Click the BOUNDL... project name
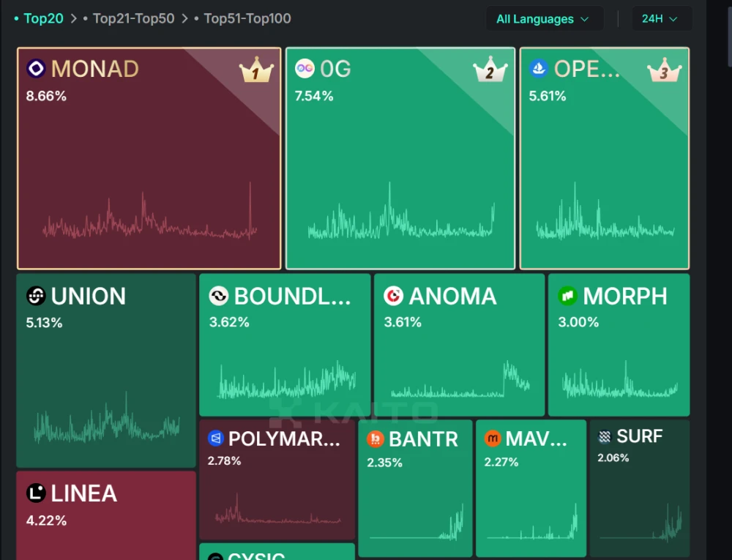This screenshot has height=560, width=732. [293, 296]
